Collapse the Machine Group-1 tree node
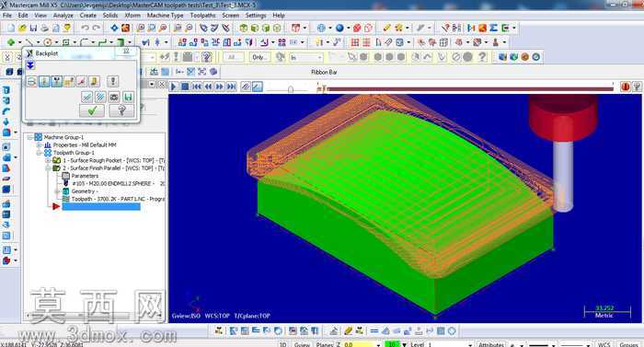Image resolution: width=644 pixels, height=347 pixels. pyautogui.click(x=30, y=137)
